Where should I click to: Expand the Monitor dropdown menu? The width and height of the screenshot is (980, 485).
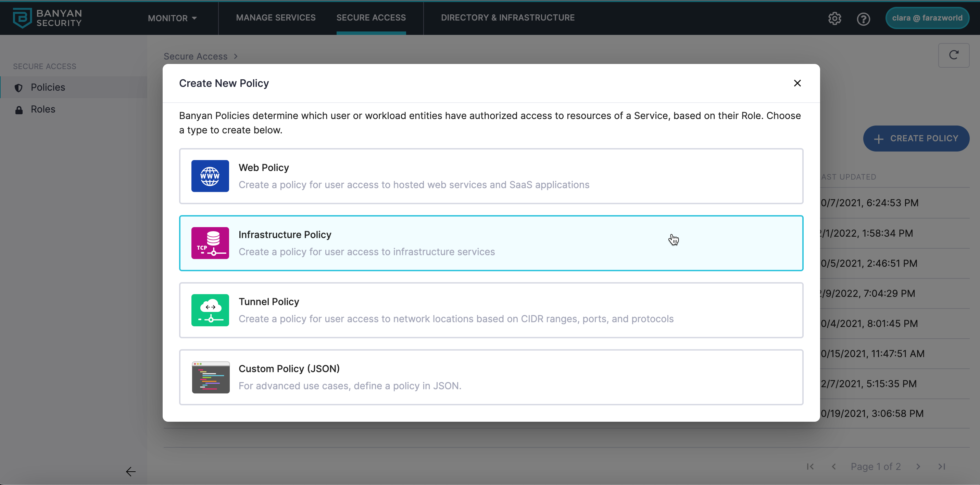click(172, 18)
